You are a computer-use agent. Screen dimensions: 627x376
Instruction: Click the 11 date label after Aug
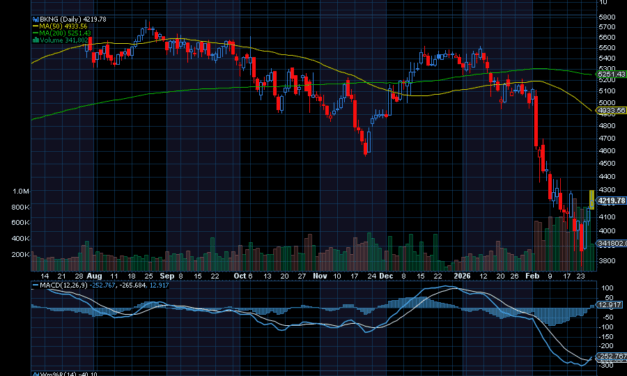click(x=114, y=276)
